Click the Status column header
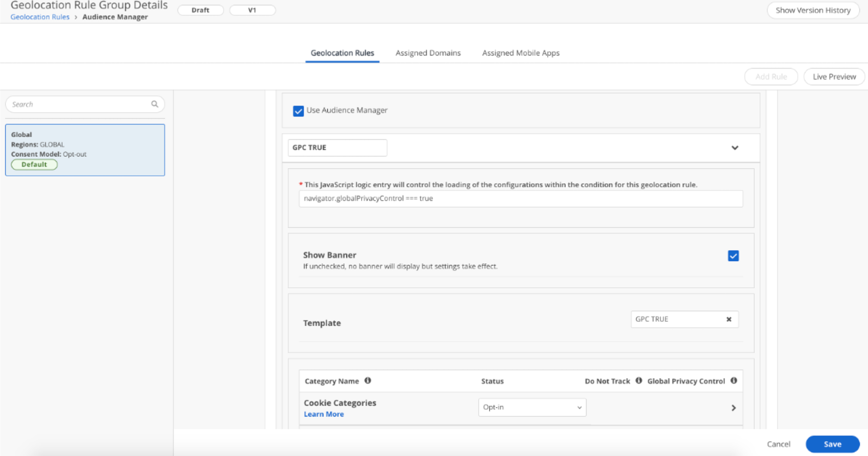 492,381
